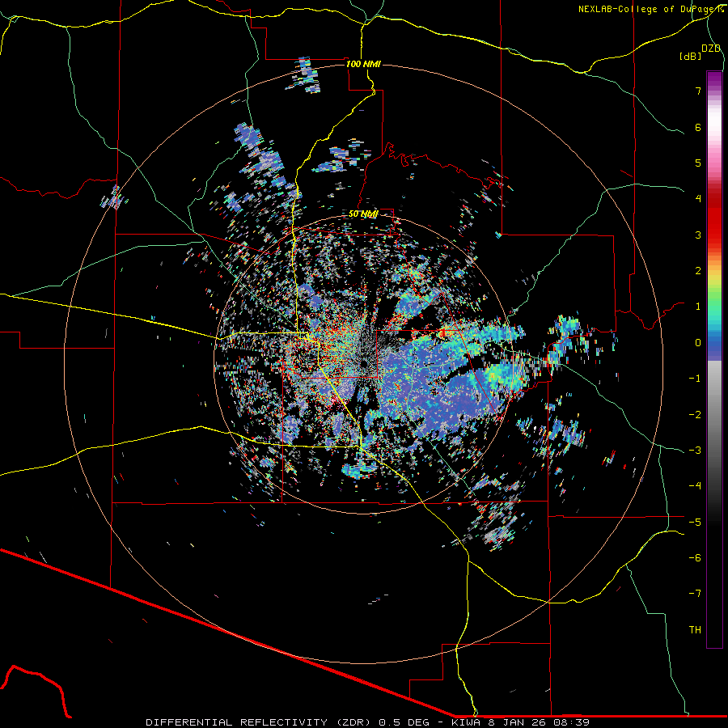Click the 1 dB label on the scale
This screenshot has width=728, height=728.
tap(698, 307)
